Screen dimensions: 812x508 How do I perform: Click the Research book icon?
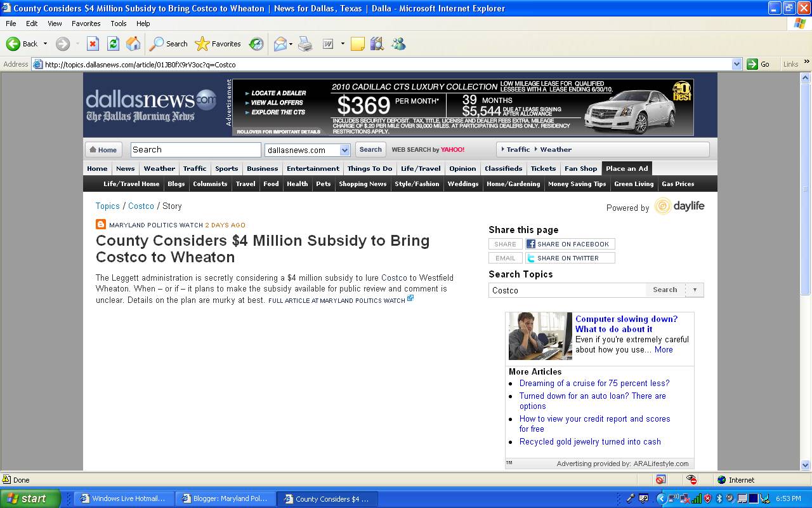[377, 44]
